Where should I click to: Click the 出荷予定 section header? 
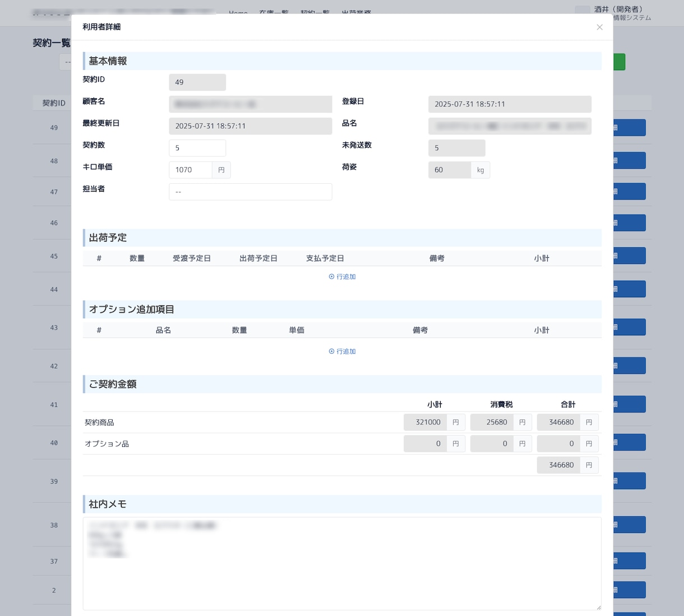click(x=342, y=238)
